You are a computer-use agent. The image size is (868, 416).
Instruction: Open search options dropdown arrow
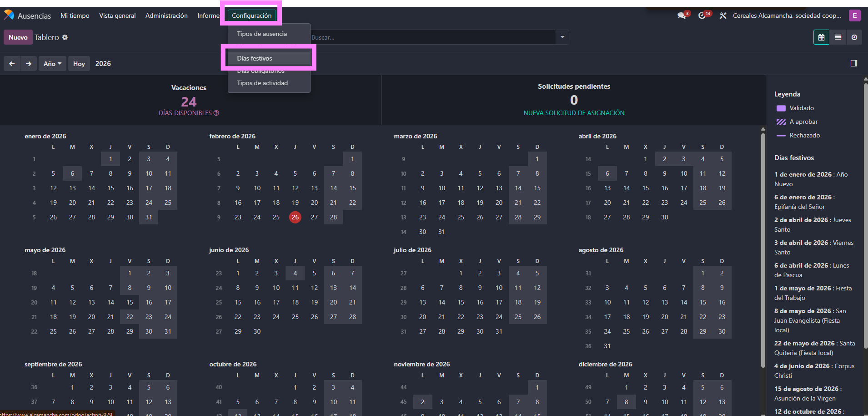[562, 37]
